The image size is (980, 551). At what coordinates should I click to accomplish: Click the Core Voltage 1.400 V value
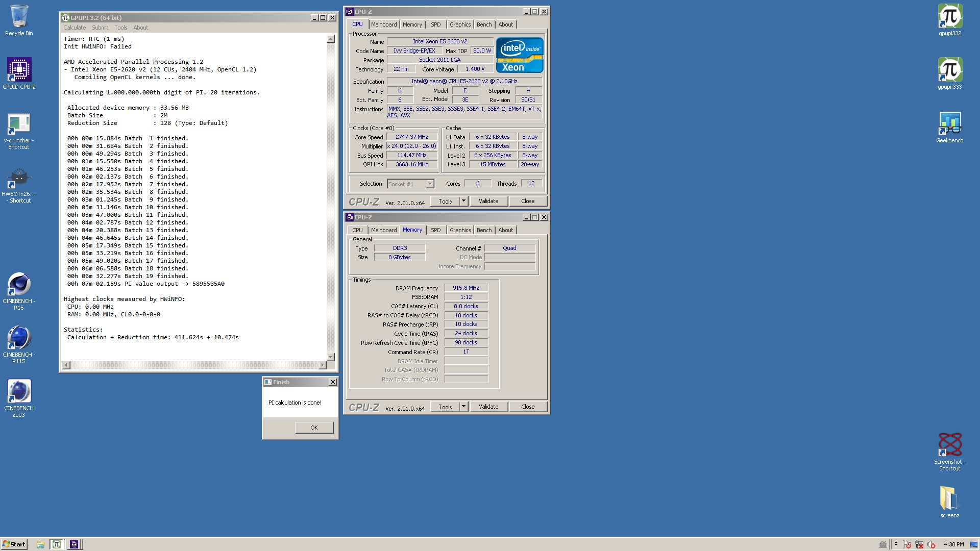coord(475,69)
